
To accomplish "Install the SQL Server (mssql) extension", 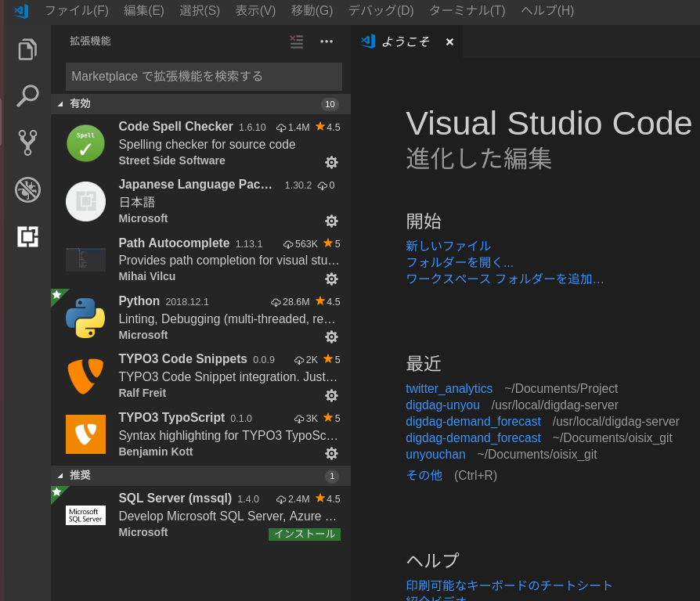I will (x=304, y=533).
